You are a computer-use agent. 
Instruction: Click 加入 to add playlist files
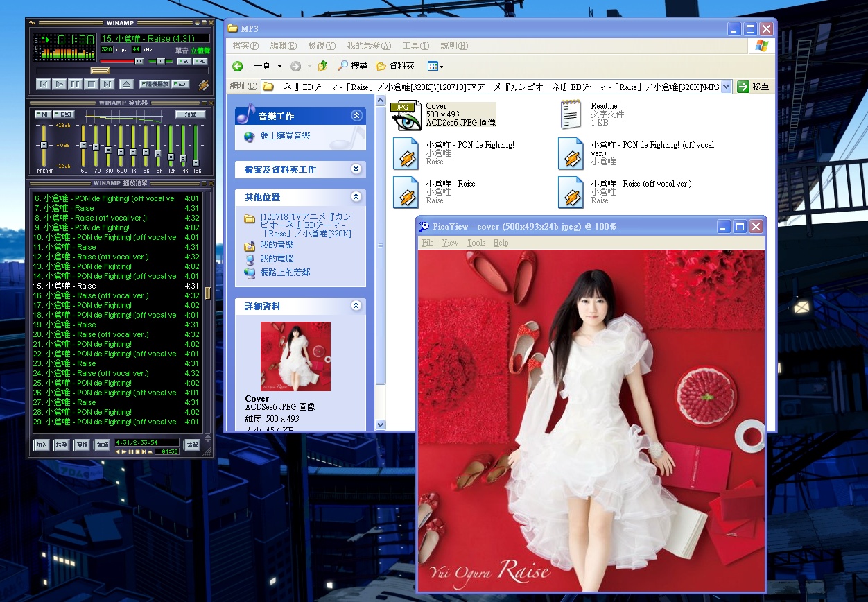42,445
